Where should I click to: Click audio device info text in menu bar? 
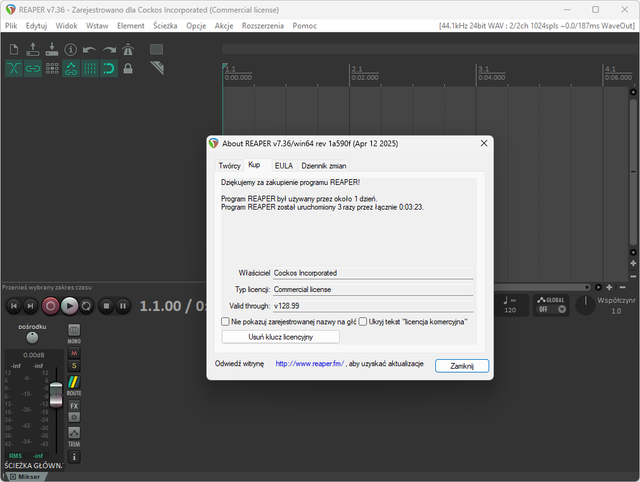point(537,26)
